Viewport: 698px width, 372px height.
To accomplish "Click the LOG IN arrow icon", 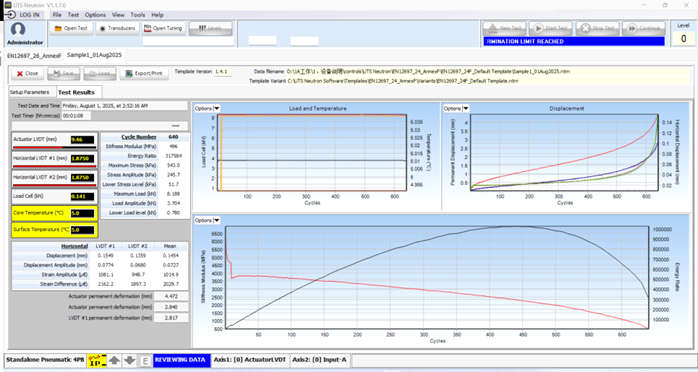I will coord(11,15).
